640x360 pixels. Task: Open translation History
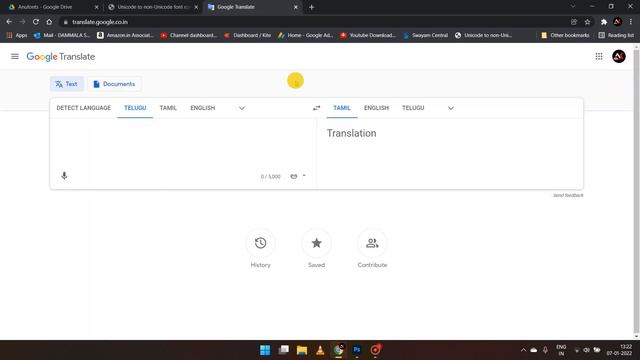point(260,243)
